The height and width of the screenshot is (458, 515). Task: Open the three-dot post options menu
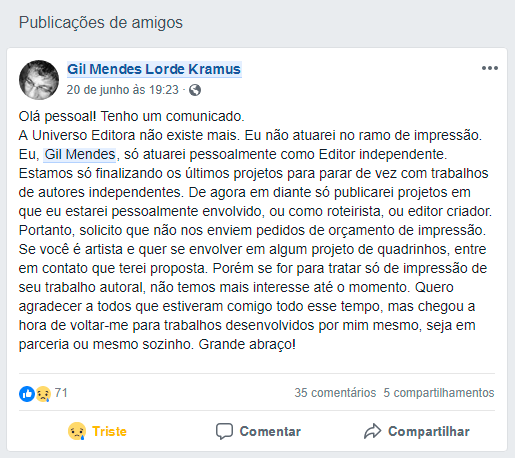(490, 68)
